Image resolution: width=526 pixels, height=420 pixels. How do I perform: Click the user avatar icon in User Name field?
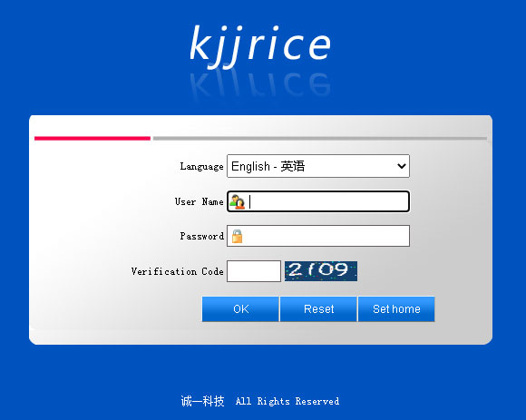pos(238,201)
